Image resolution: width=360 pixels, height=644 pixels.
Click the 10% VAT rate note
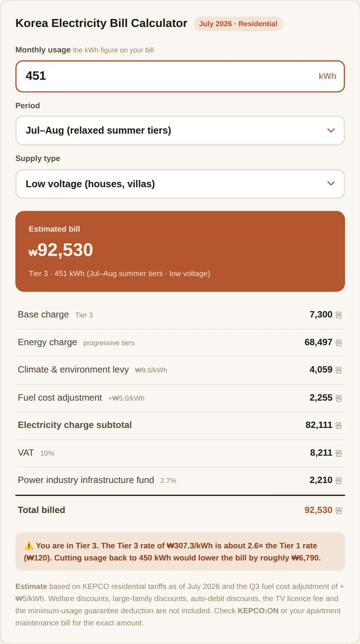click(x=47, y=453)
